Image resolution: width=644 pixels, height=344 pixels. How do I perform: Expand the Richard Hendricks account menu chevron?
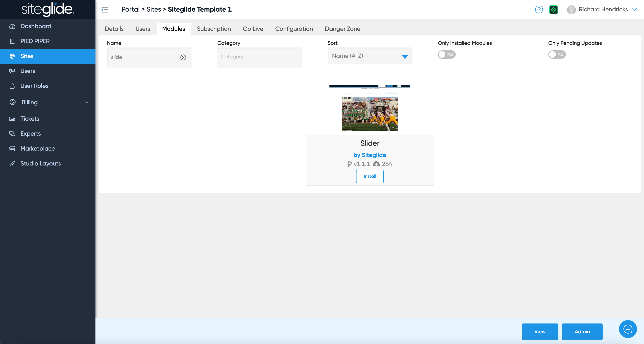634,9
